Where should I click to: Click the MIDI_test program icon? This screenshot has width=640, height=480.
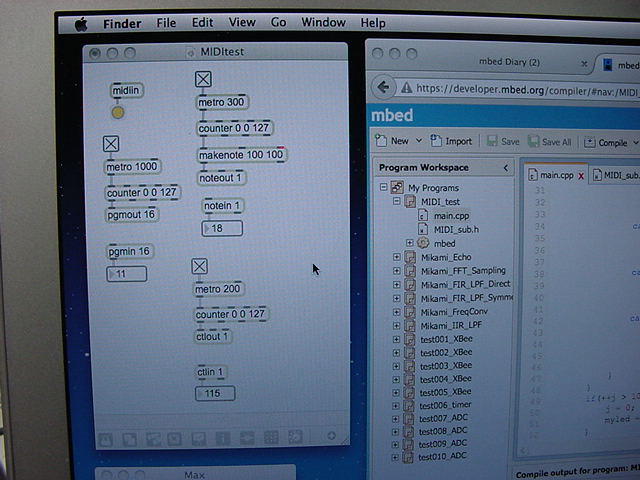pos(410,201)
